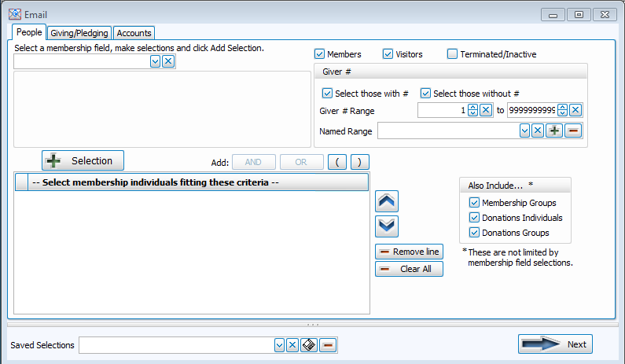
Task: Enable the Terminated/Inactive checkbox
Action: pyautogui.click(x=452, y=54)
